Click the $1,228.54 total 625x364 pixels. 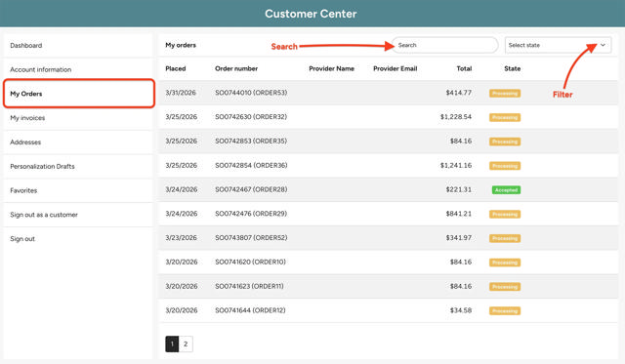[456, 117]
